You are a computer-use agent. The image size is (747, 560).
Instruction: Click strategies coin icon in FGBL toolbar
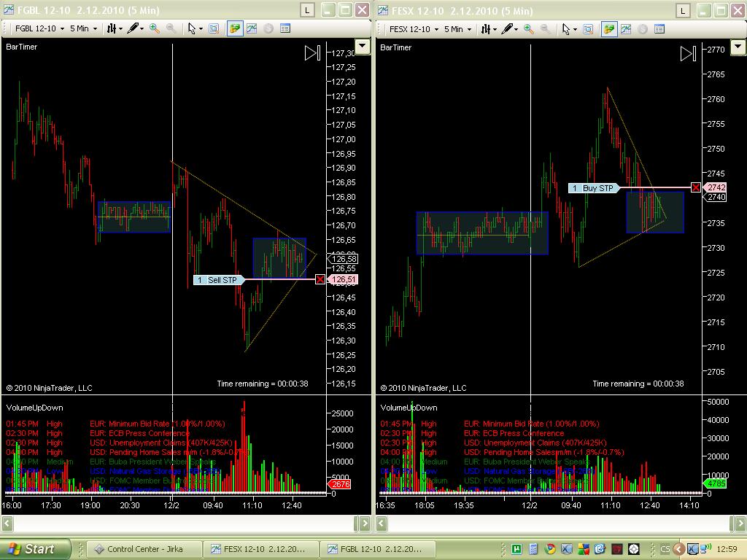pos(268,28)
